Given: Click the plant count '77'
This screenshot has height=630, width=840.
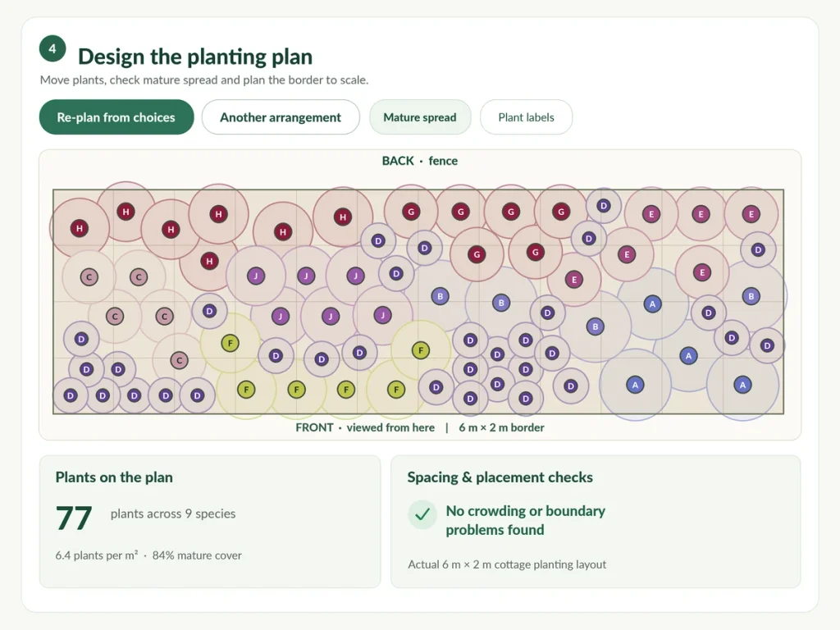Looking at the screenshot, I should pos(74,518).
